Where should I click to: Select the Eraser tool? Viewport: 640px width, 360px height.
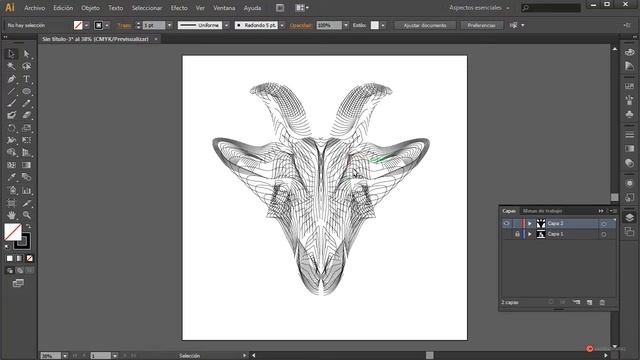point(27,116)
